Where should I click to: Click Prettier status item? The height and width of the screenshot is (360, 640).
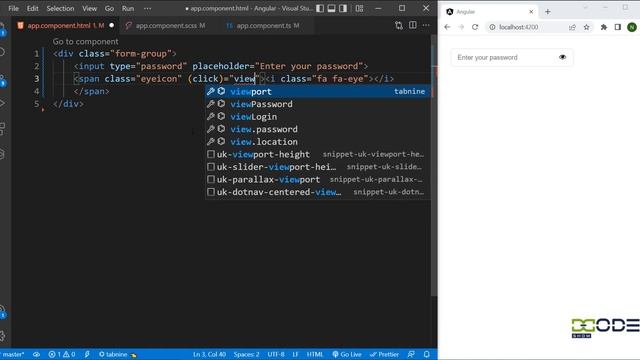(384, 354)
